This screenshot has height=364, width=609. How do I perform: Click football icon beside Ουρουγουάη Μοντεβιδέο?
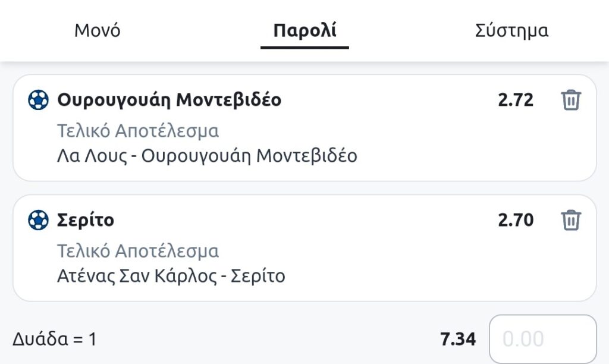tap(38, 101)
